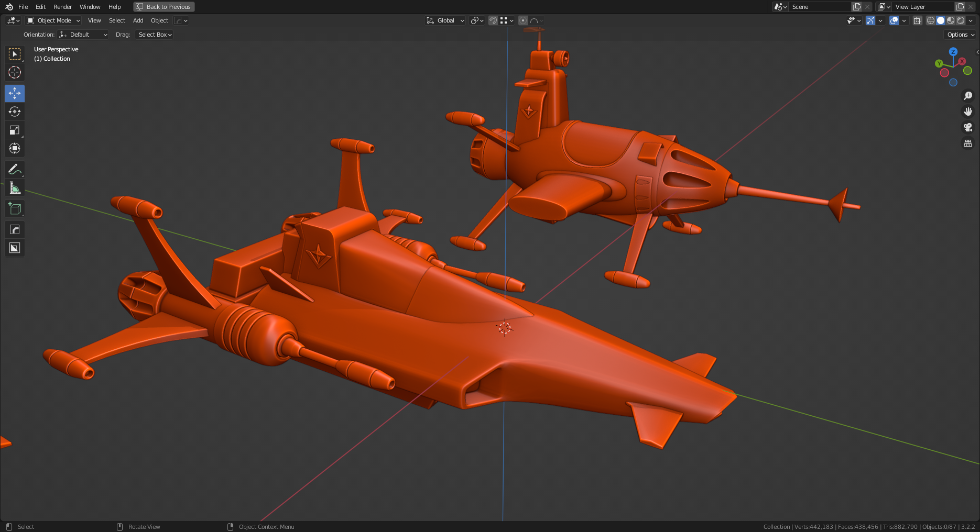Open the viewport Add menu
The height and width of the screenshot is (532, 980).
click(x=138, y=20)
